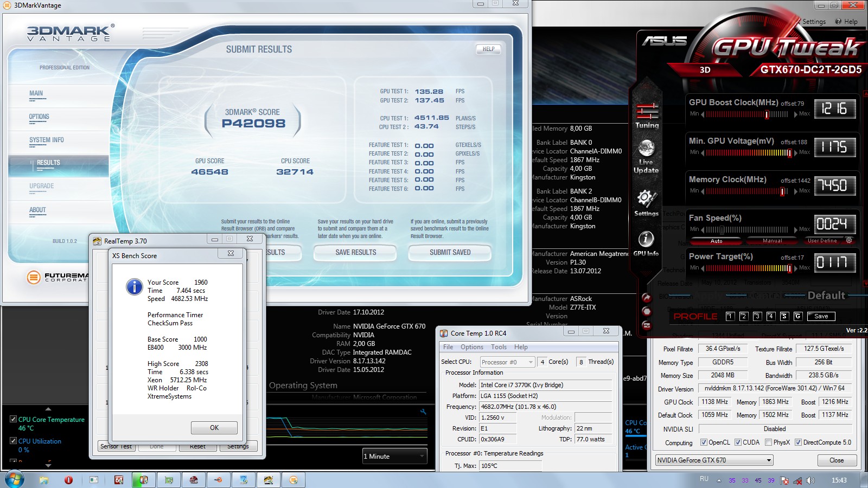The image size is (868, 488).
Task: Set fan mode to User Define
Action: [822, 241]
